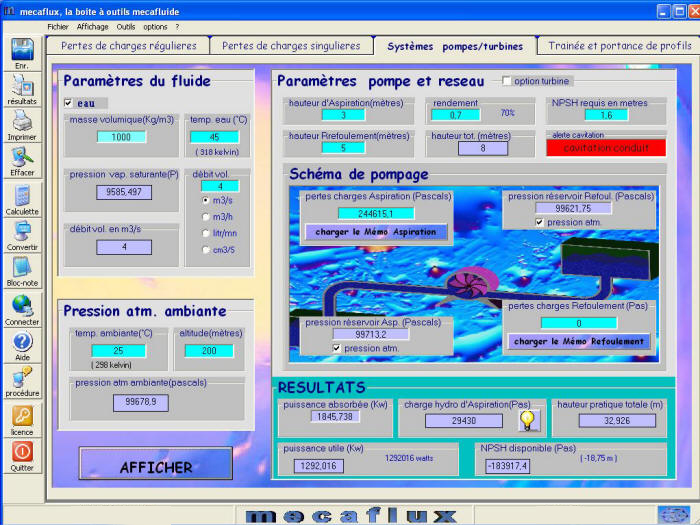This screenshot has width=700, height=525.
Task: Click charger le Mémo Refoulement button
Action: click(579, 341)
